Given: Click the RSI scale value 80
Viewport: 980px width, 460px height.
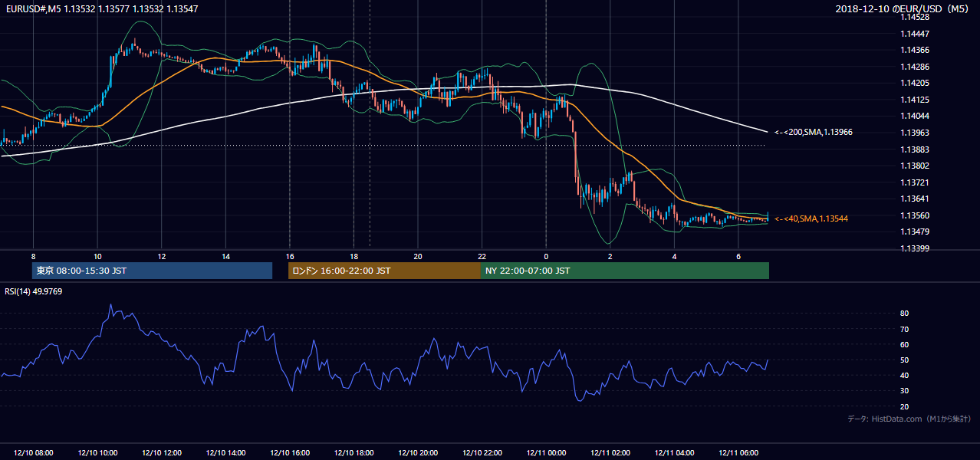Looking at the screenshot, I should pos(905,314).
